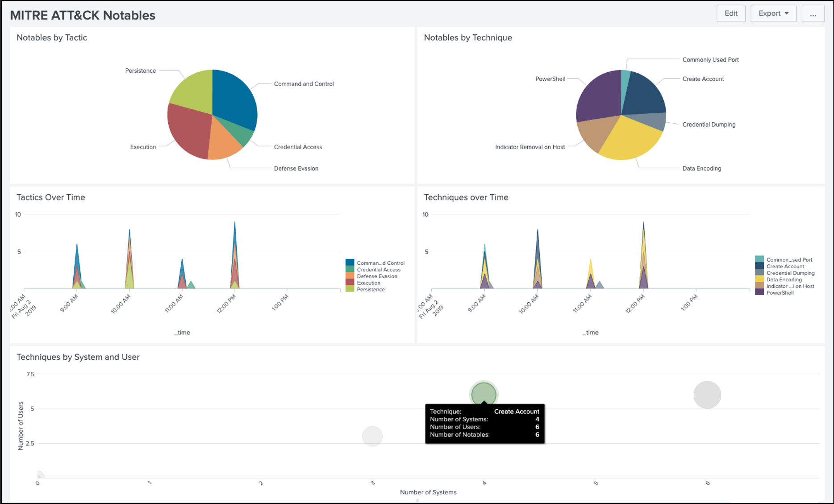Click PowerShell legend swatch

click(x=759, y=292)
